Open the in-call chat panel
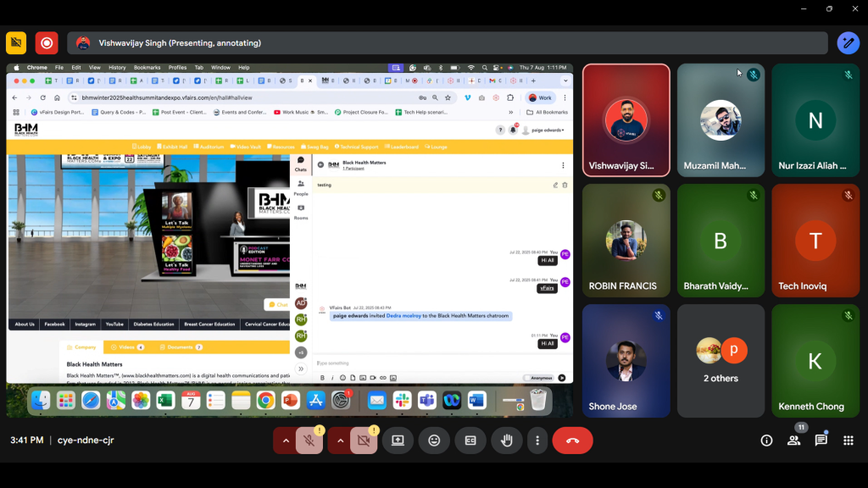Image resolution: width=868 pixels, height=488 pixels. pos(821,441)
